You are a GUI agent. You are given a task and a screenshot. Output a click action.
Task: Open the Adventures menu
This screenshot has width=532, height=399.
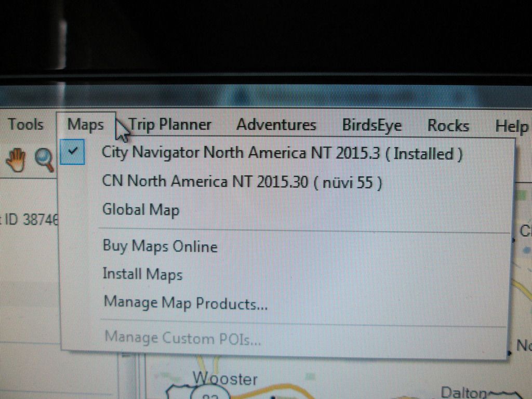coord(276,125)
